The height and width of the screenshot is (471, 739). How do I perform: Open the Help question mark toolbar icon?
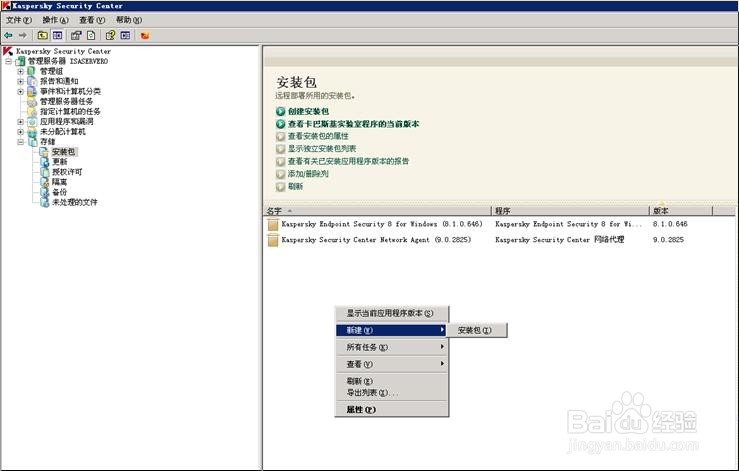pos(110,35)
